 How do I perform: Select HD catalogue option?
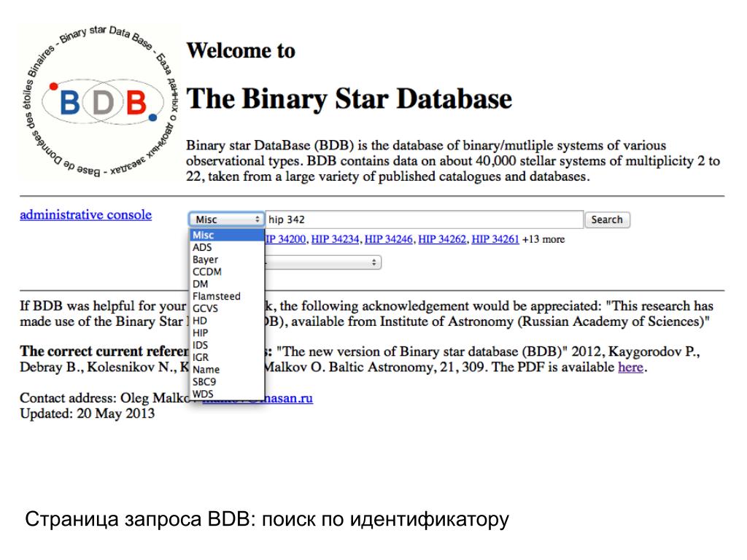[x=227, y=321]
